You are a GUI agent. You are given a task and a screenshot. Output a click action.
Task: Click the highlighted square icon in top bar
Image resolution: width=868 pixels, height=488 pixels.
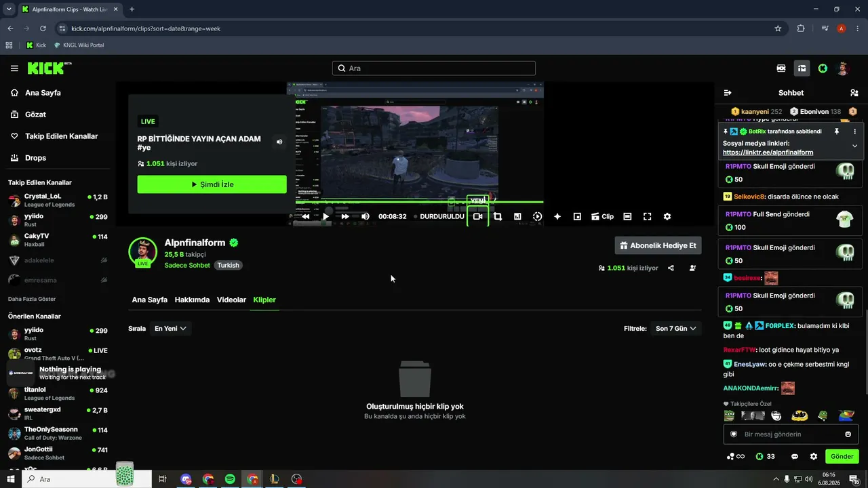pos(802,68)
